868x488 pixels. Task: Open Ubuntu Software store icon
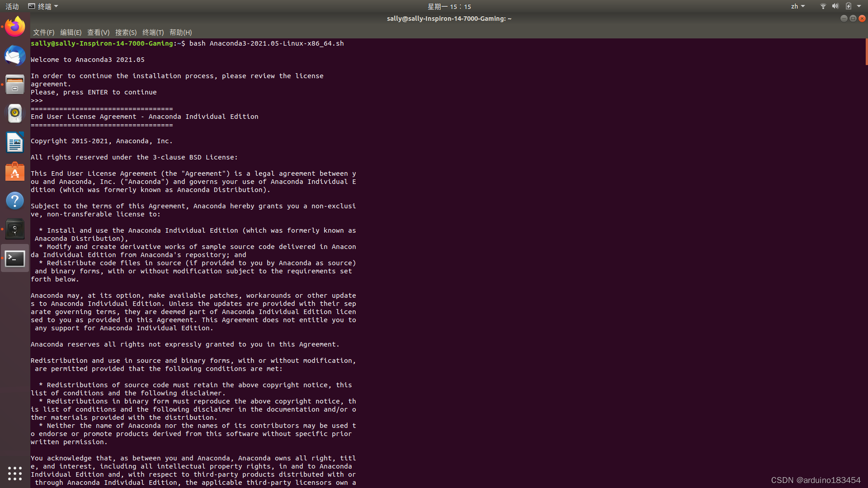tap(15, 172)
